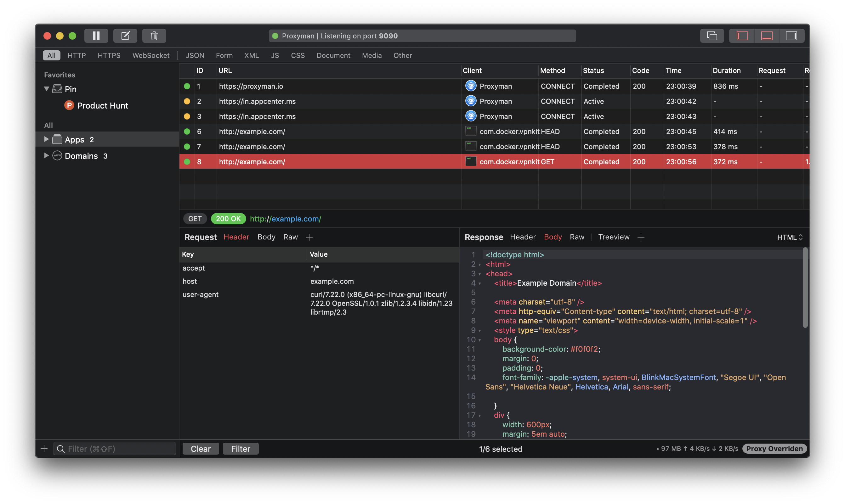Click the compose request pencil icon
This screenshot has height=504, width=845.
(x=125, y=36)
